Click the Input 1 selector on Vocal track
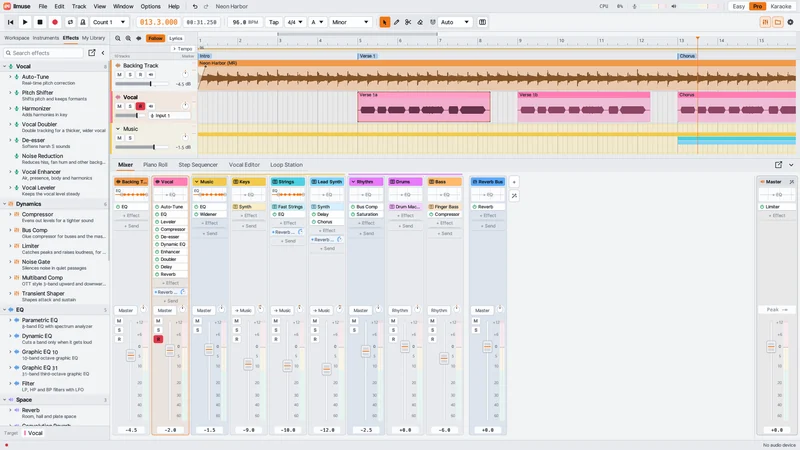 coord(169,116)
